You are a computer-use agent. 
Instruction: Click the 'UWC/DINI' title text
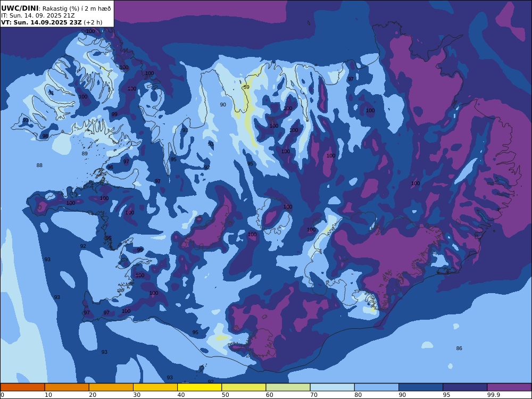(x=20, y=9)
